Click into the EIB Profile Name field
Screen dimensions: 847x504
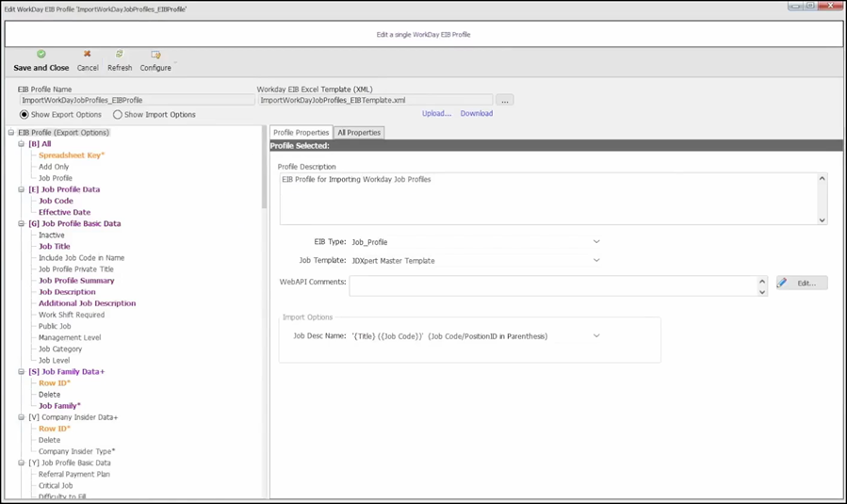[x=136, y=100]
